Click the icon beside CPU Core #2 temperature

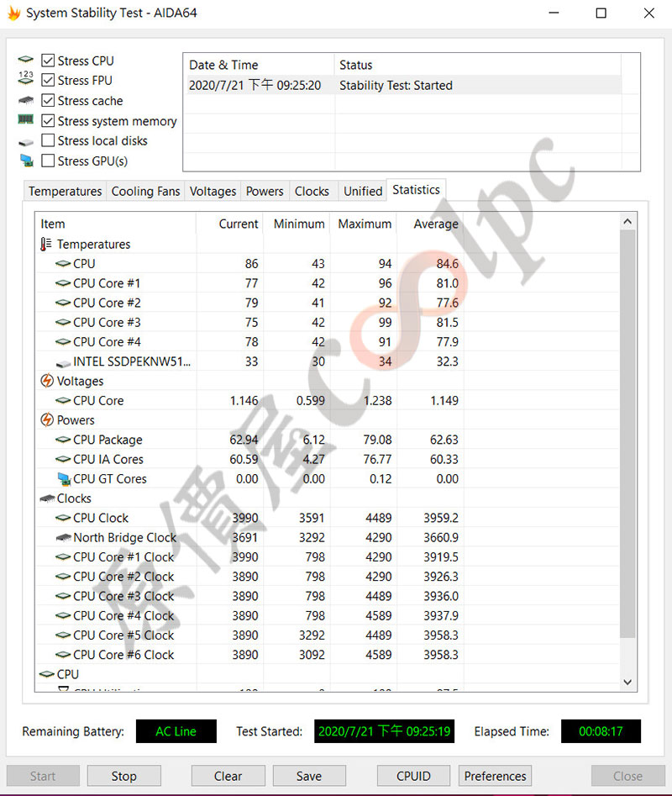(63, 303)
